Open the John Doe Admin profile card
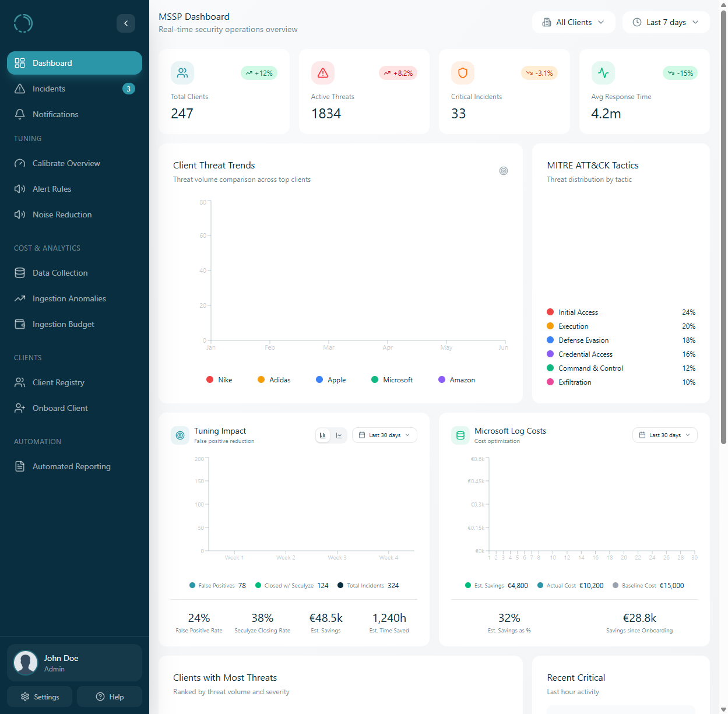The height and width of the screenshot is (714, 728). pos(75,663)
